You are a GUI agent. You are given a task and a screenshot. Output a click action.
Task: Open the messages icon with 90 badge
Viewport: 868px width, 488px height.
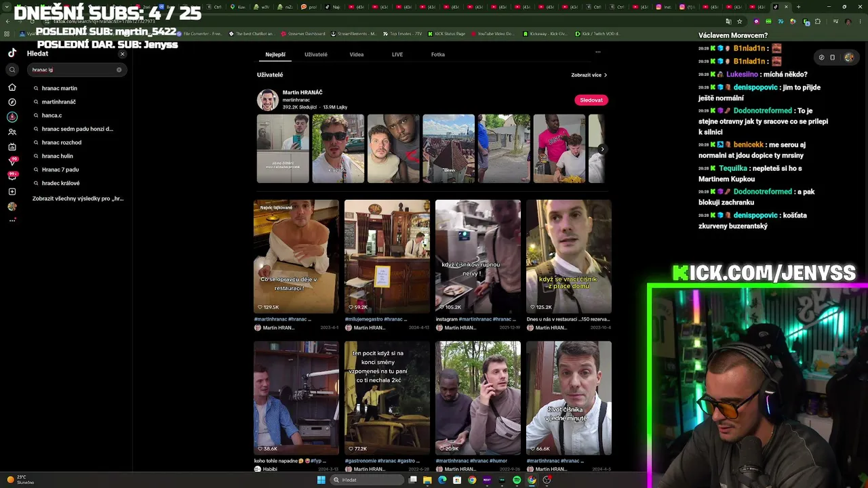(x=12, y=161)
